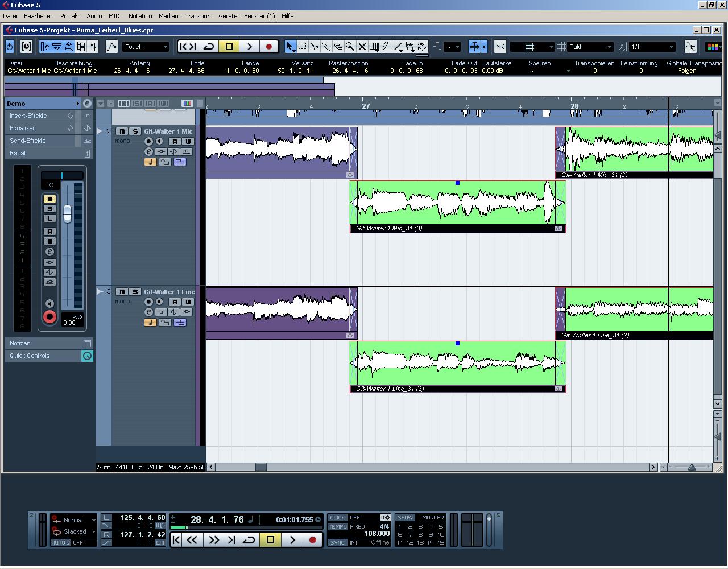
Task: Open Equalizer icon on Git-Walter 1 Line track
Action: click(x=173, y=312)
